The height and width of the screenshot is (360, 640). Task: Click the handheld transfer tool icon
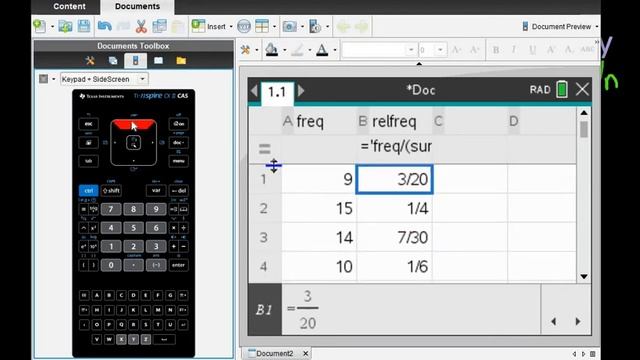pos(315,27)
